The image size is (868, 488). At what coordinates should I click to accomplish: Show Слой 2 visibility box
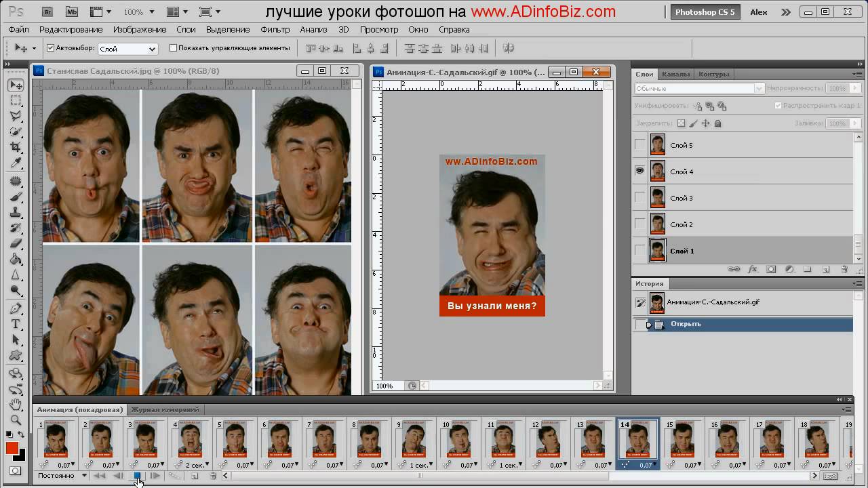(639, 224)
